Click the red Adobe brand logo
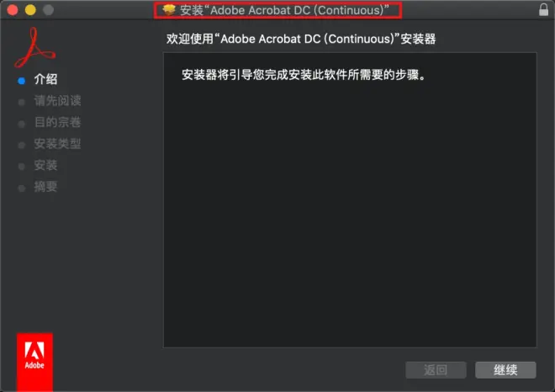 [34, 362]
